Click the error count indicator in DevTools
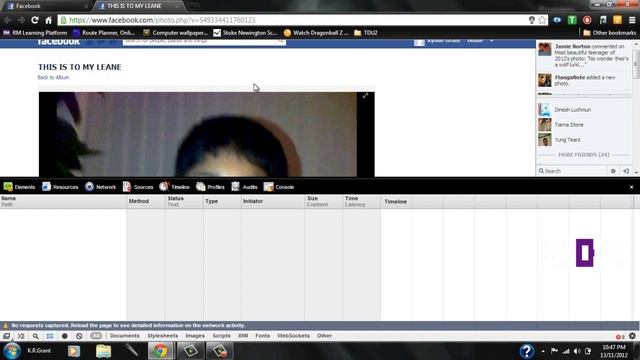Screen dimensions: 640x360 point(620,336)
